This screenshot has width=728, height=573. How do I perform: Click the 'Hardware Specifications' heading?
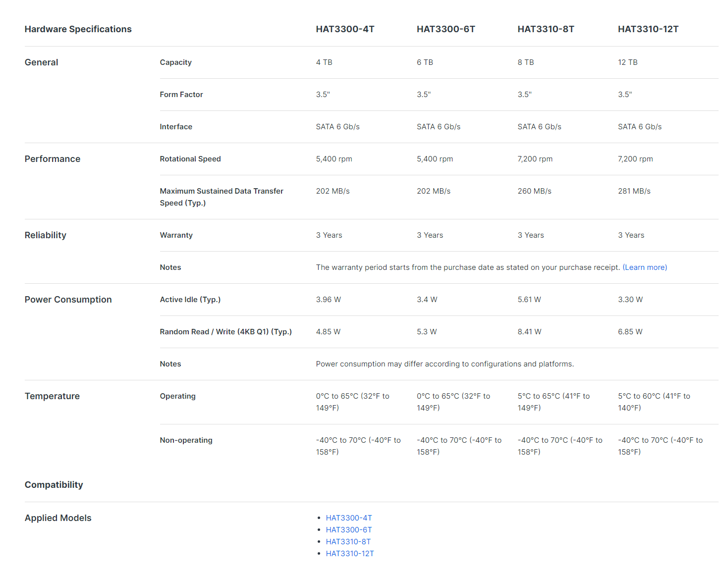78,29
